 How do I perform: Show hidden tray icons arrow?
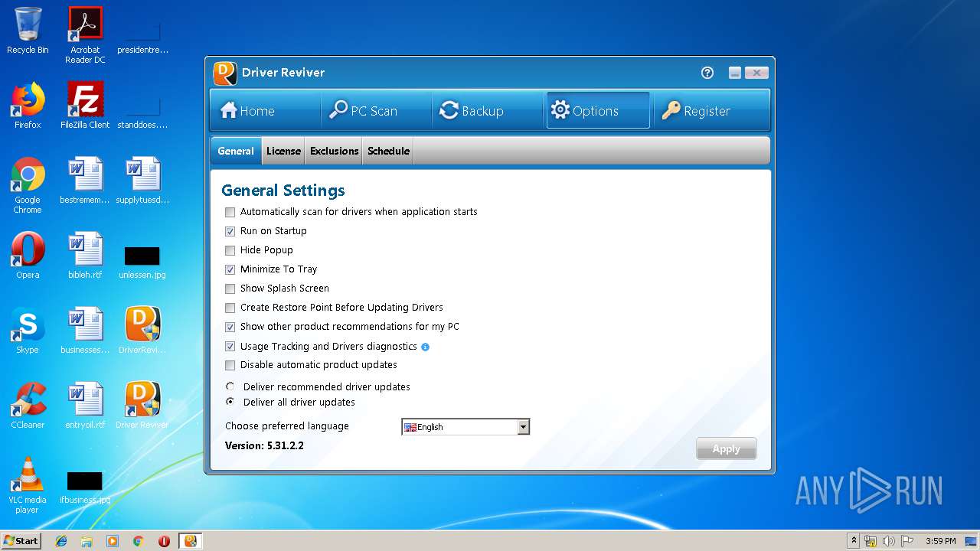tap(854, 541)
